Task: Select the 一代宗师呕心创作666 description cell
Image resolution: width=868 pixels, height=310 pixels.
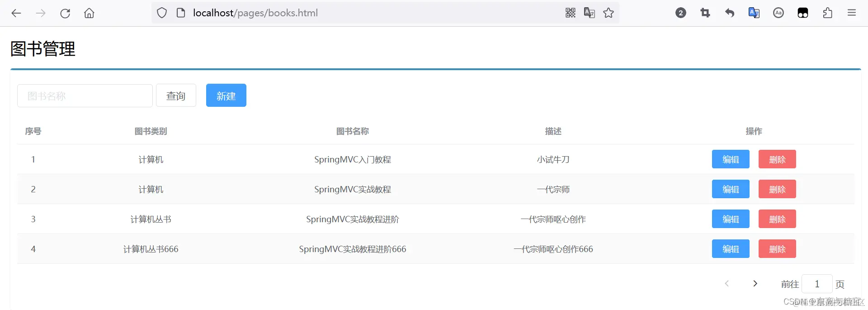Action: click(553, 249)
